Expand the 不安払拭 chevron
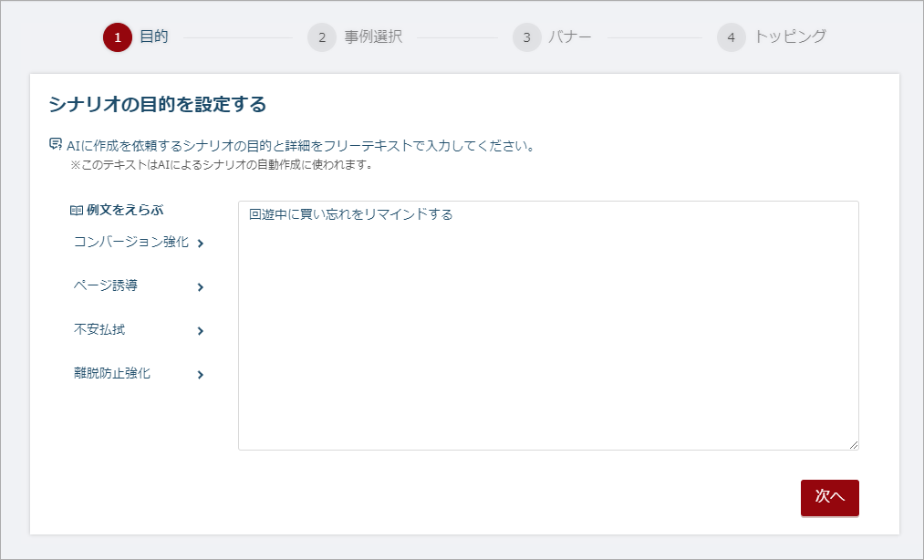The width and height of the screenshot is (924, 560). (x=201, y=331)
